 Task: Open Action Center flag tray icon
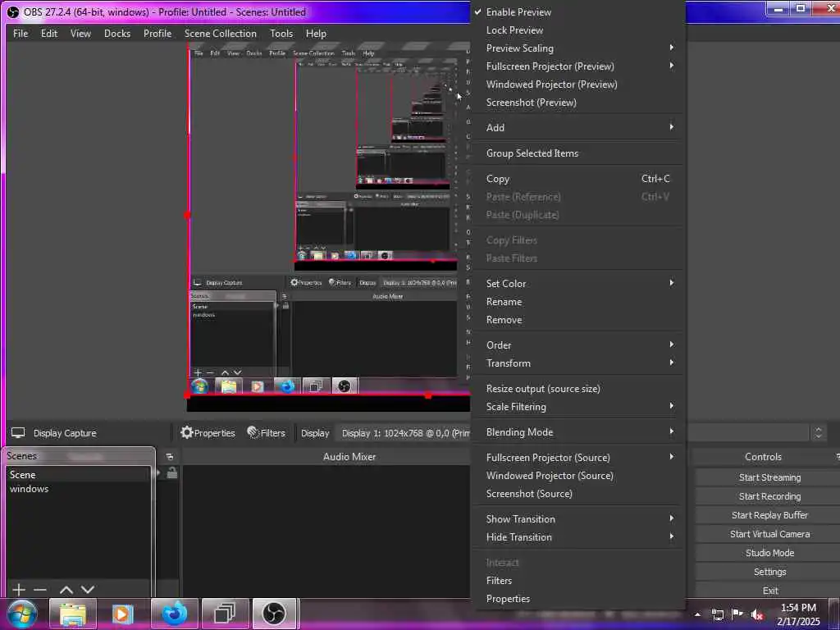737,614
